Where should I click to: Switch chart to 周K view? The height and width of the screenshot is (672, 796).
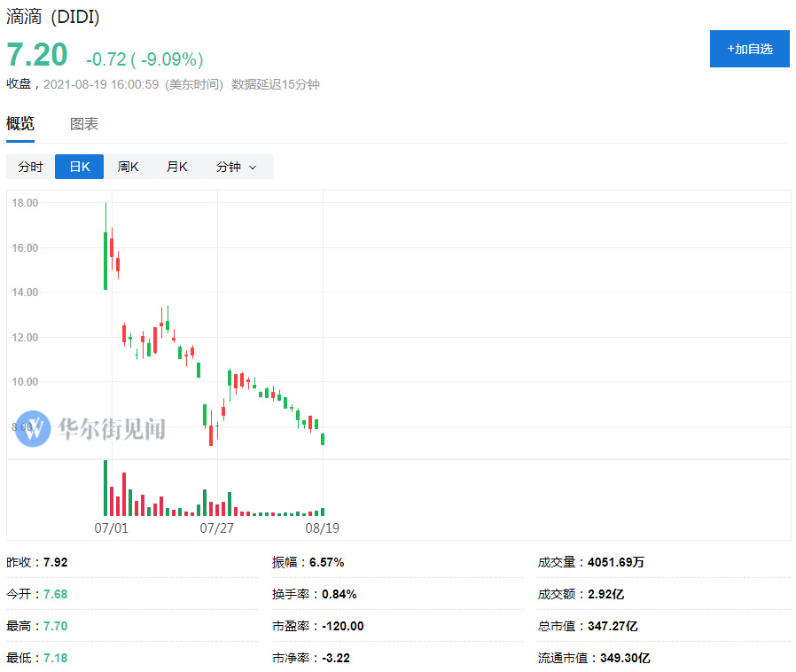(x=128, y=167)
